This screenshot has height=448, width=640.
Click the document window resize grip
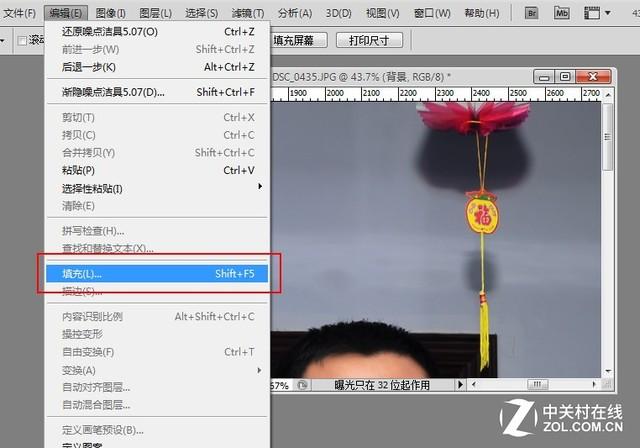[x=608, y=384]
